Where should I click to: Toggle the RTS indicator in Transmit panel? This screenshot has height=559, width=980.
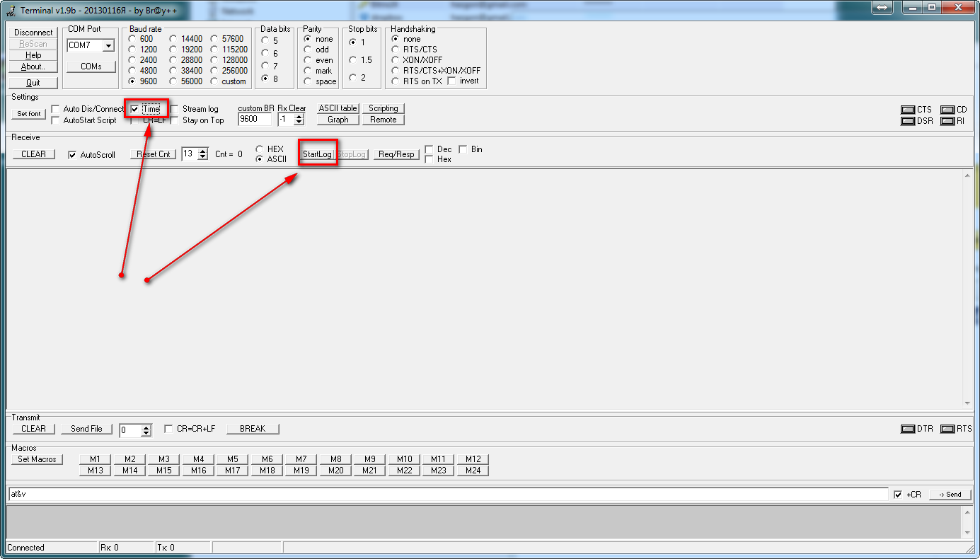click(947, 429)
